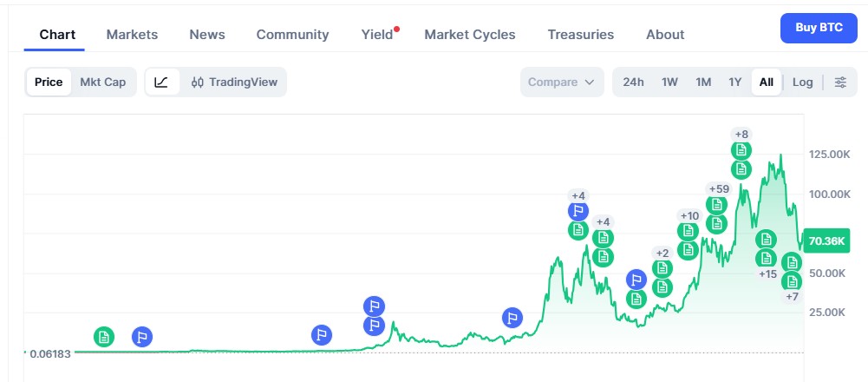Click the 70.36K current price label
868x382 pixels.
[x=831, y=240]
